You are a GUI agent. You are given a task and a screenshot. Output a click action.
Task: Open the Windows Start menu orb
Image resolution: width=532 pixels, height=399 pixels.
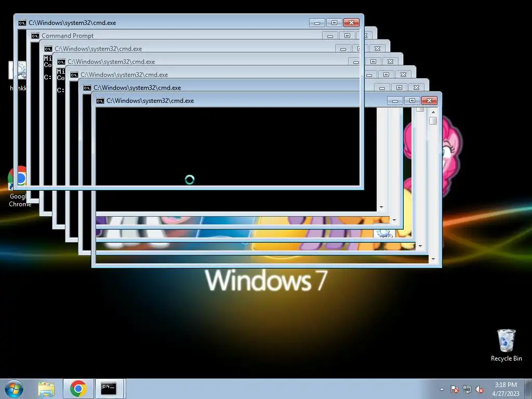14,389
